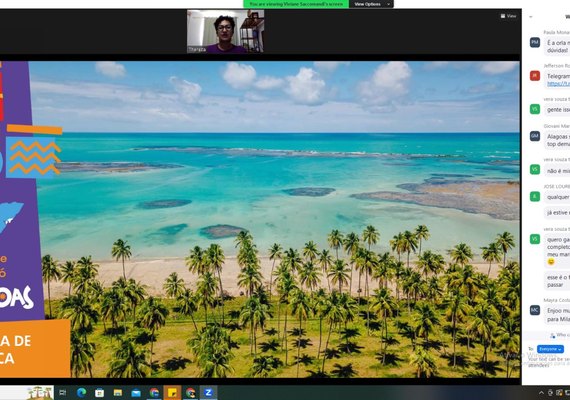Collapse the chat panel with the chevron

531,17
